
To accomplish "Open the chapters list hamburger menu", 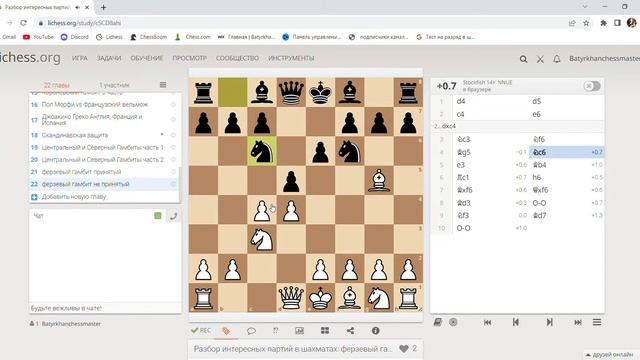I will coord(163,85).
